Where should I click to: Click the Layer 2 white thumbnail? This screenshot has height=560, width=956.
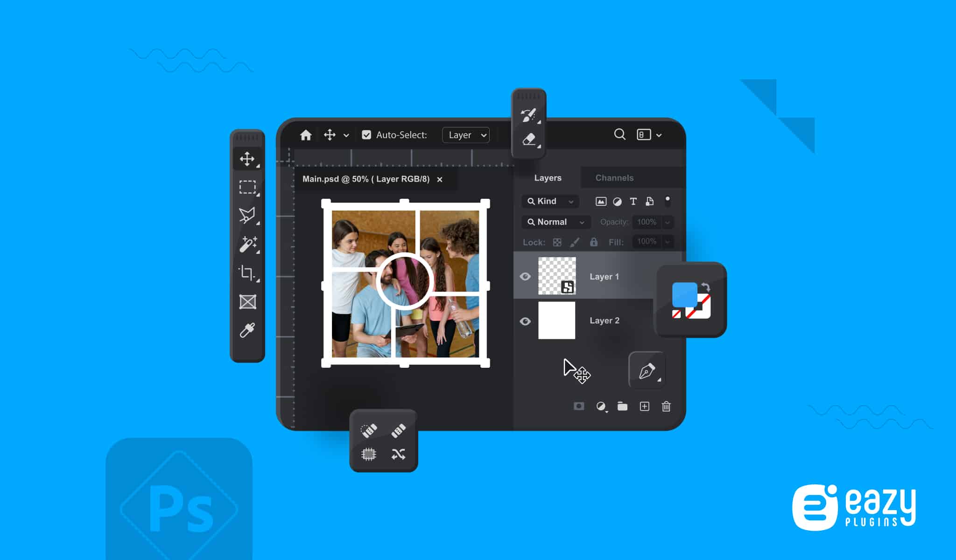tap(556, 321)
